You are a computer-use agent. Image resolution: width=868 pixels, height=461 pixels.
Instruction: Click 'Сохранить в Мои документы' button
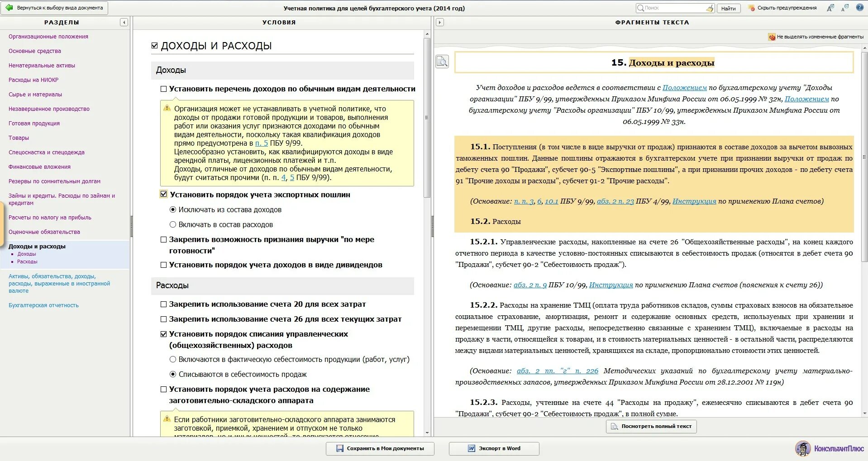click(380, 448)
